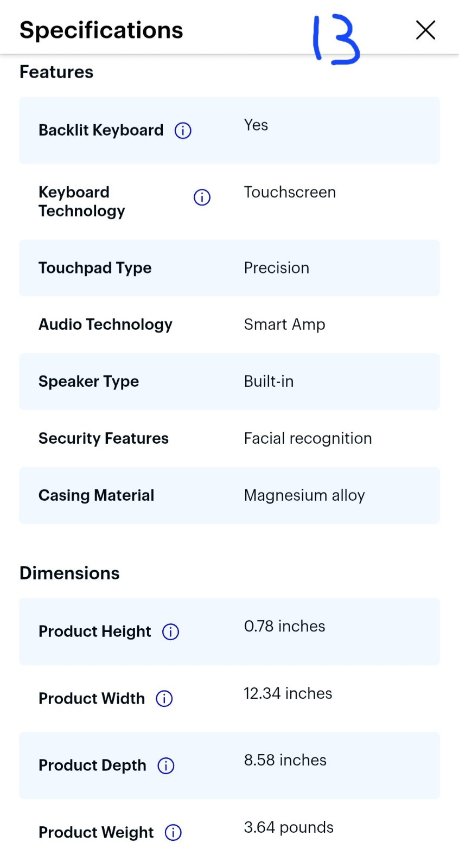Screen dimensions: 459x868
Task: Open Product Width info icon
Action: 164,699
